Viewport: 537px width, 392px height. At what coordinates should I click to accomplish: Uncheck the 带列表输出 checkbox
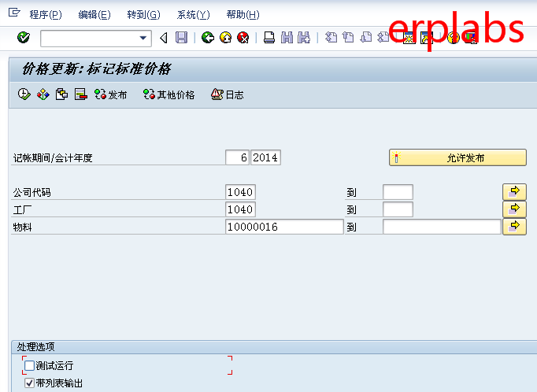click(29, 383)
